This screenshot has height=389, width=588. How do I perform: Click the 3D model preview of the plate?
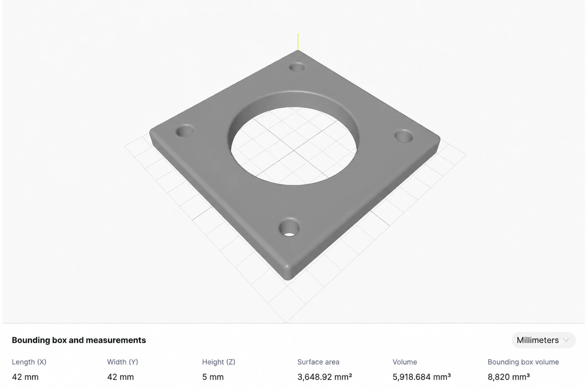click(x=295, y=165)
